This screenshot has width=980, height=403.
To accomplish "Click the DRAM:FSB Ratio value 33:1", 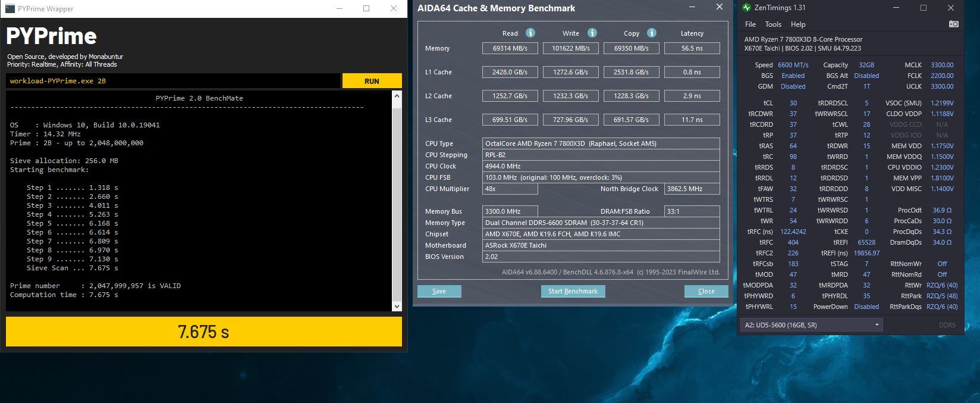I will (x=692, y=211).
